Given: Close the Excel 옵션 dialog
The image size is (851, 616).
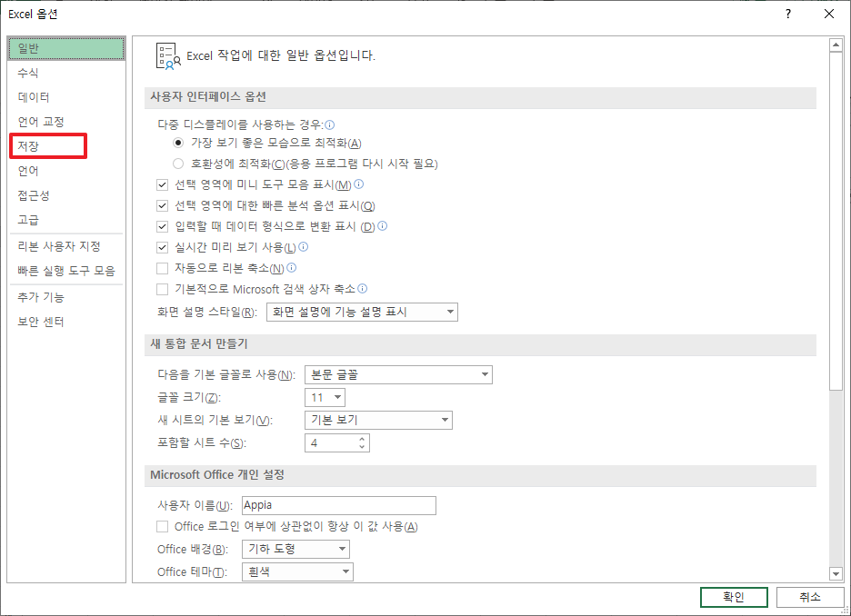Looking at the screenshot, I should [829, 15].
